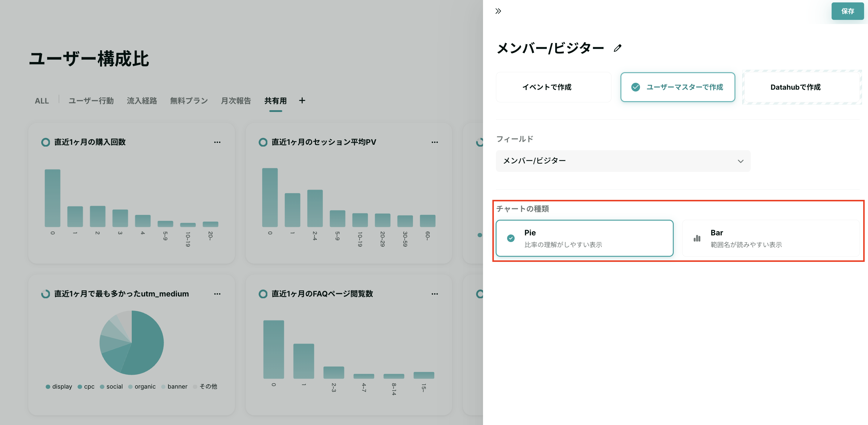Click the その他 legend item
The image size is (868, 425).
[x=205, y=386]
